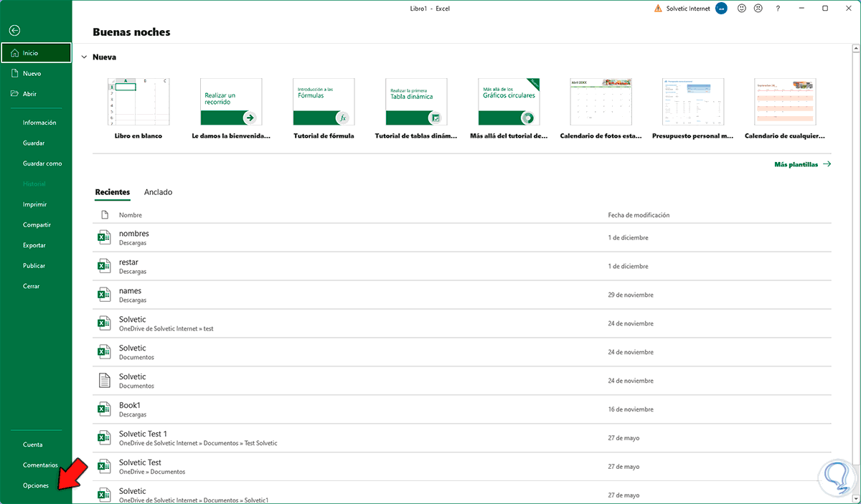This screenshot has height=504, width=861.
Task: Click the Excel icon beside restar
Action: click(104, 266)
